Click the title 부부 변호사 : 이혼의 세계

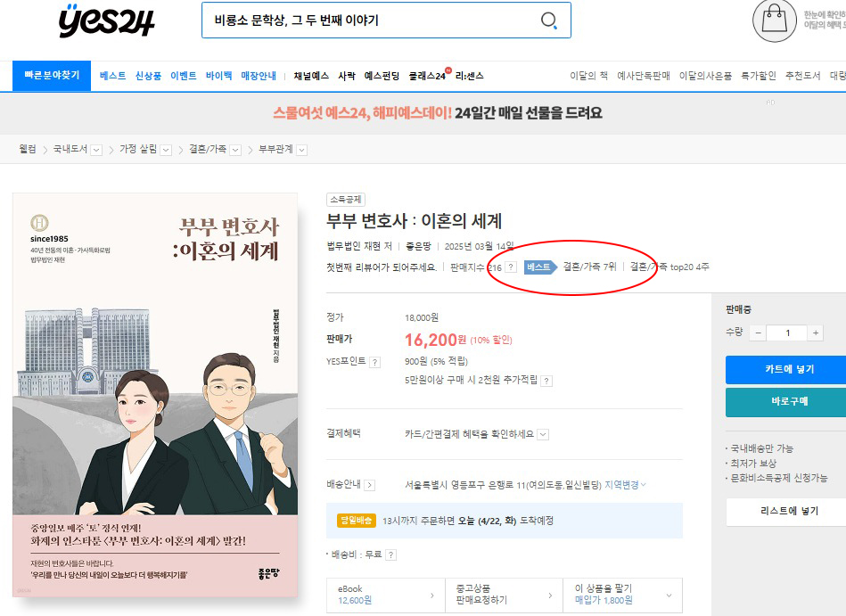[415, 221]
